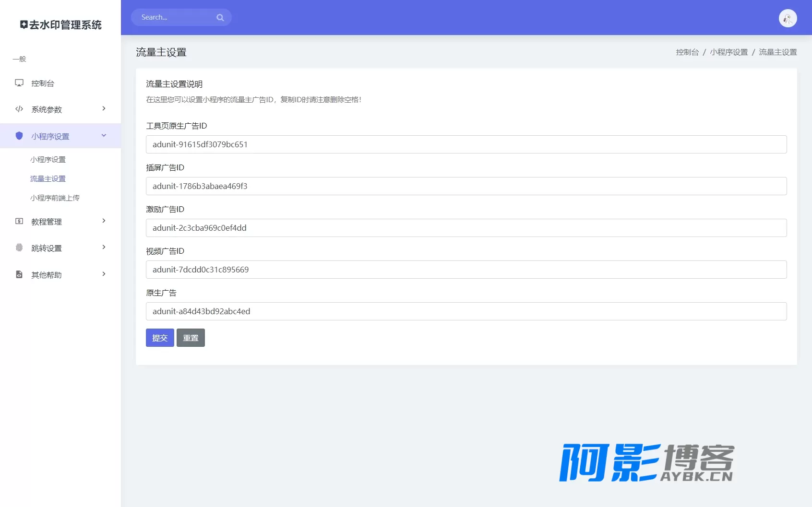Click the 流量主设置说明 section title
The width and height of the screenshot is (812, 507).
[174, 84]
